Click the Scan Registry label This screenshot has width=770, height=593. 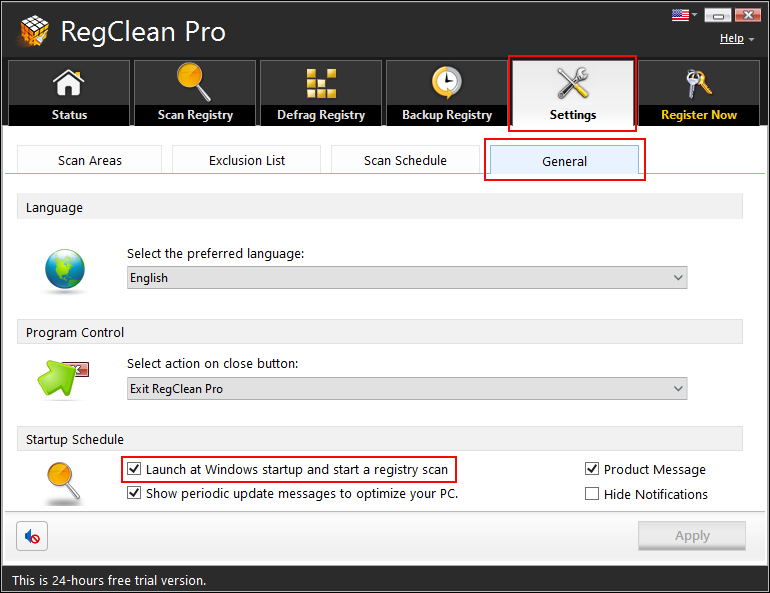click(195, 115)
